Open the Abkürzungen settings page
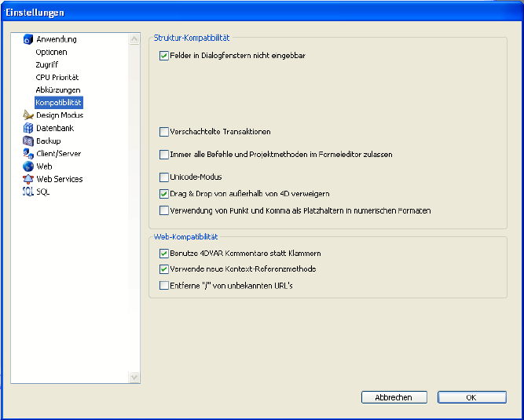The width and height of the screenshot is (524, 420). point(57,90)
